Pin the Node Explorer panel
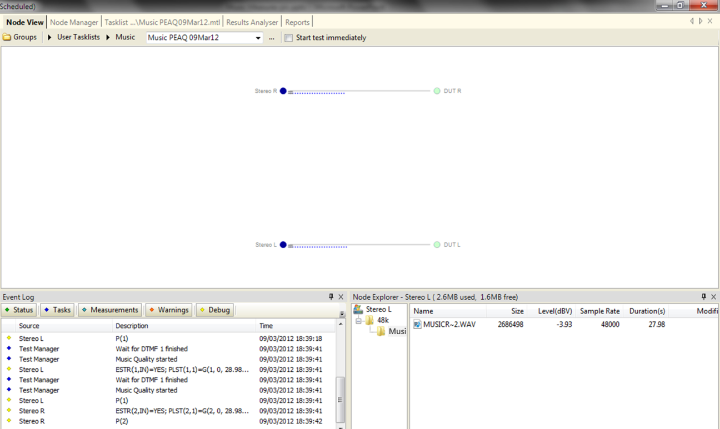This screenshot has height=429, width=720. (x=703, y=297)
